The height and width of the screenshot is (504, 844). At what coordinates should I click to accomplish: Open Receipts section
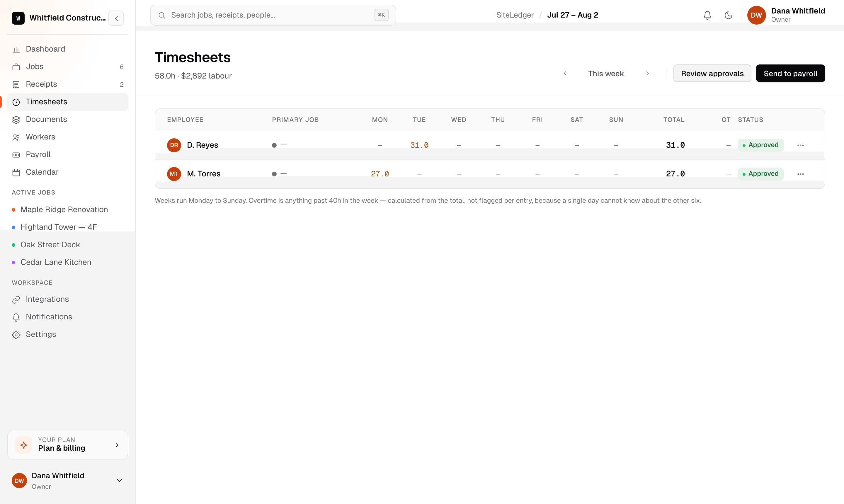coord(68,84)
